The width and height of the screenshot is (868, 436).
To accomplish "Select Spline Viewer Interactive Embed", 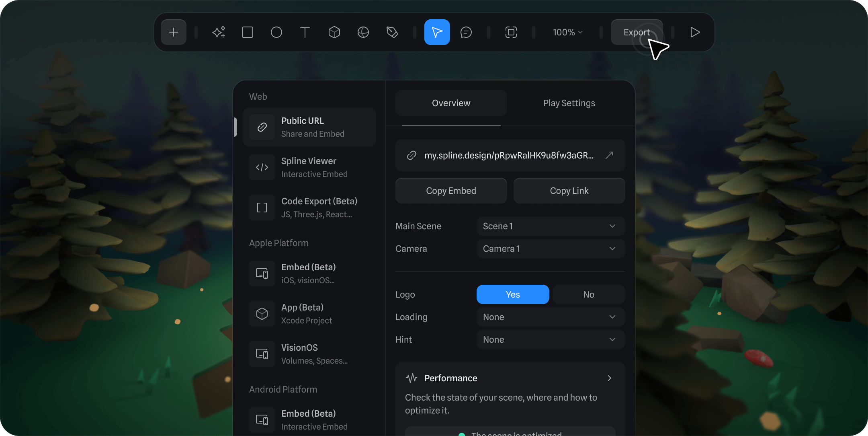I will pyautogui.click(x=309, y=167).
